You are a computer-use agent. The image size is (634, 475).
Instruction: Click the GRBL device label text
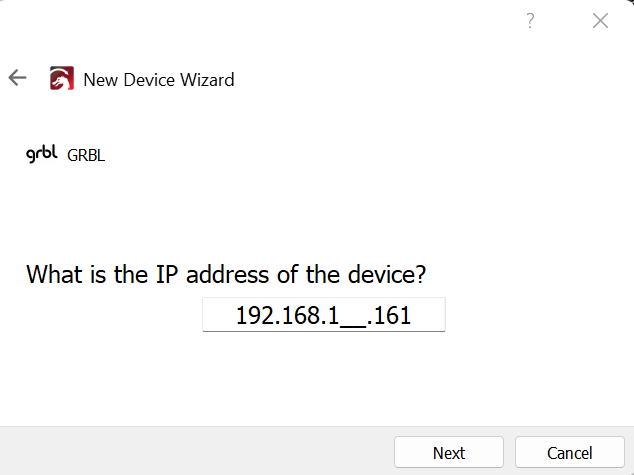tap(86, 155)
